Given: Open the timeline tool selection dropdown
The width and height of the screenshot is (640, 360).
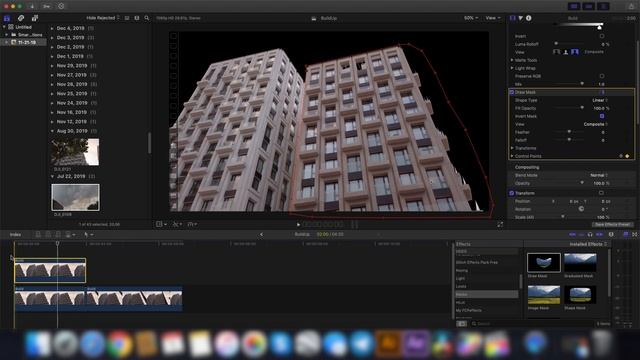Looking at the screenshot, I should tap(89, 234).
